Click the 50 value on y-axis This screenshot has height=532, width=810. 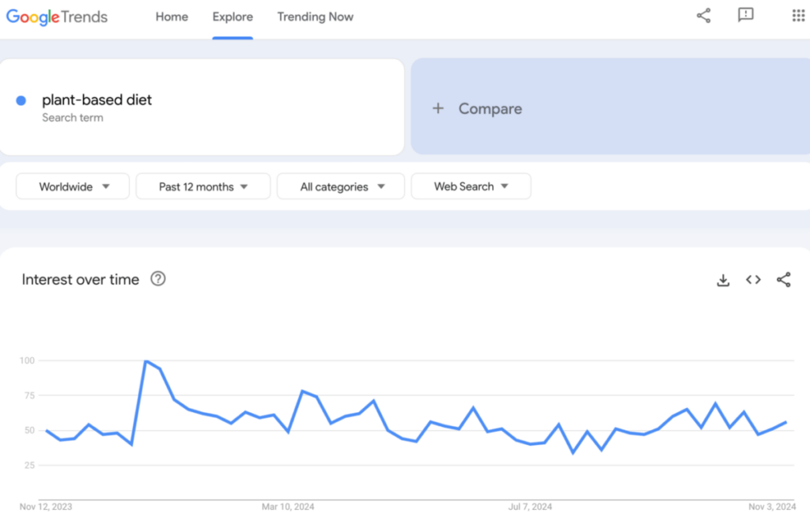click(x=29, y=430)
